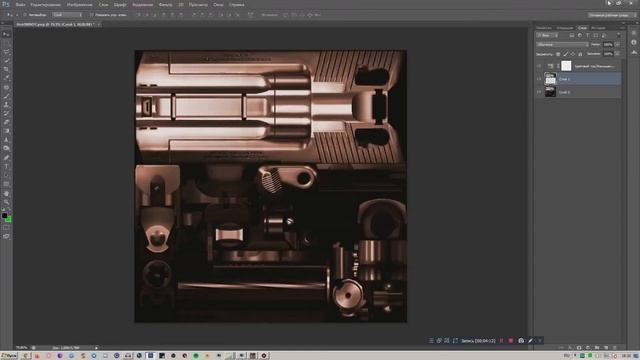Enable Показать упр. элем. checkbox
Screen dimensions: 640x360
(91, 15)
